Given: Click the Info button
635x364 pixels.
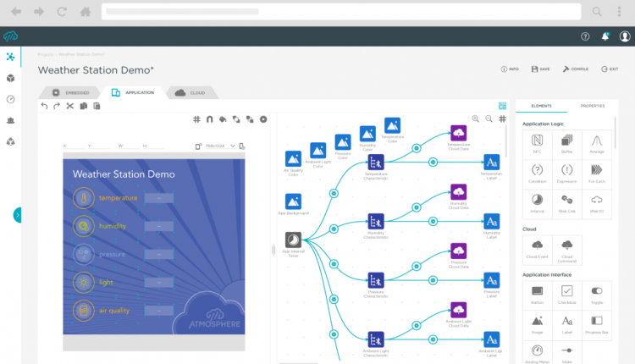Looking at the screenshot, I should click(510, 69).
